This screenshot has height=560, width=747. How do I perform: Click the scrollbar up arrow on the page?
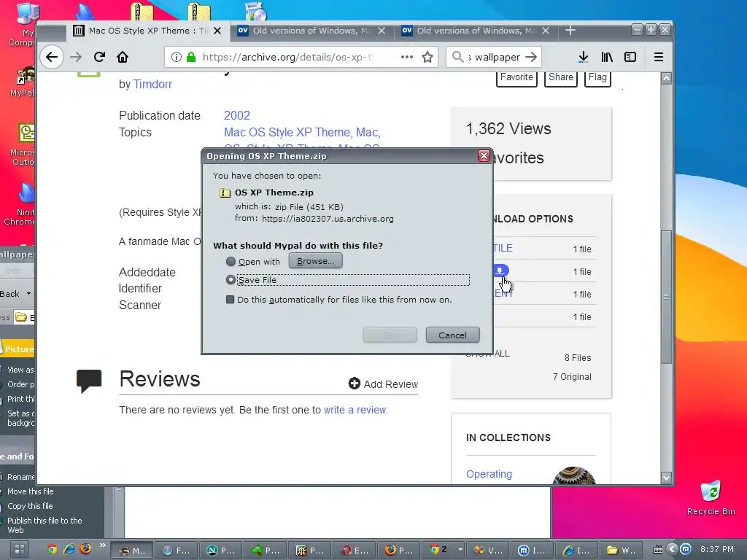click(x=667, y=78)
